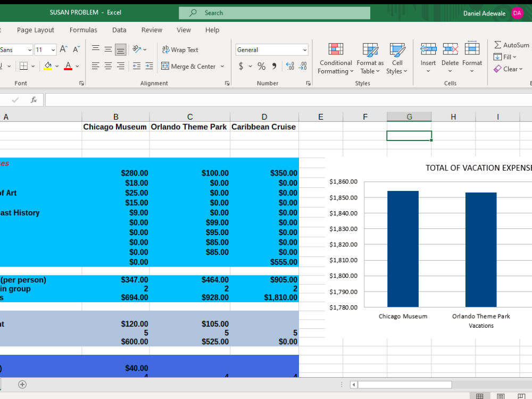532x399 pixels.
Task: Click Increase Decimal icon
Action: coord(290,66)
